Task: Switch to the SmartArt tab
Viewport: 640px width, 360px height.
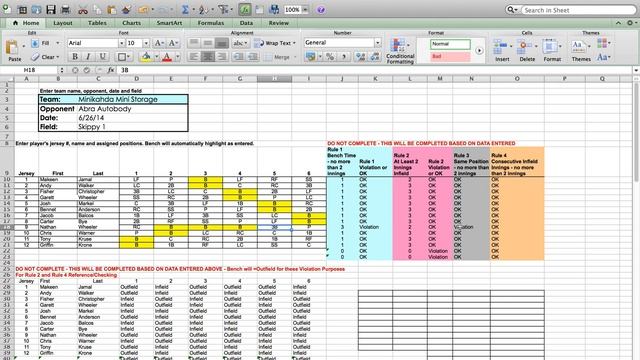Action: coord(169,23)
